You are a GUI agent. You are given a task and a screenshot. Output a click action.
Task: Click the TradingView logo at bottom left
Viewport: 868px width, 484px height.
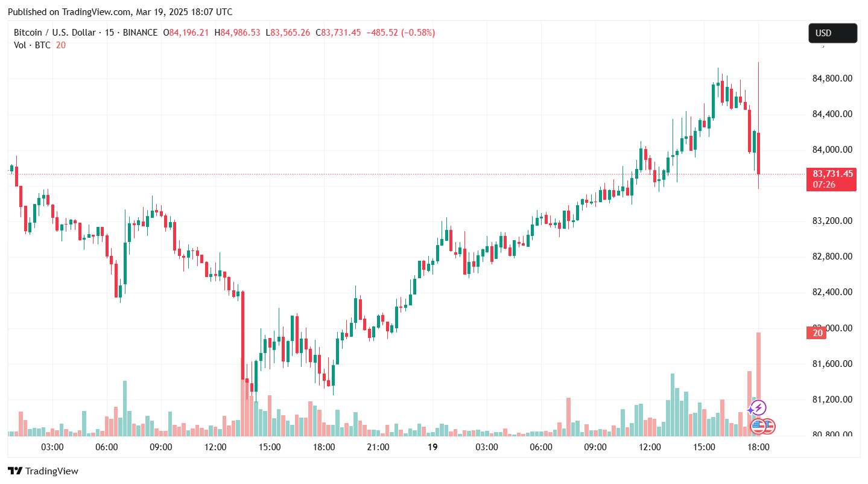[x=43, y=471]
